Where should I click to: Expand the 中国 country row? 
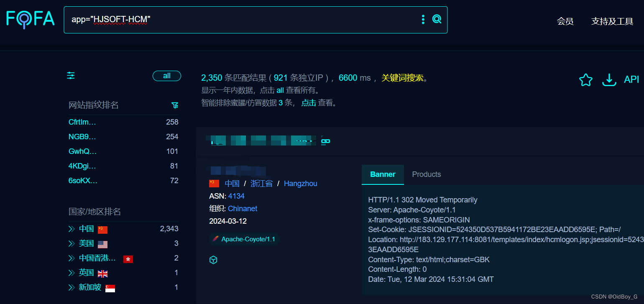point(72,229)
